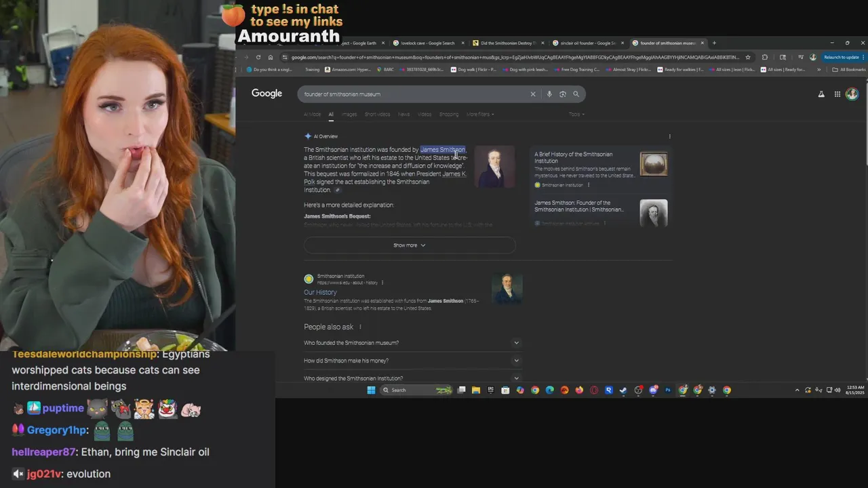
Task: Expand 'How did Smithson make his money?'
Action: [412, 361]
